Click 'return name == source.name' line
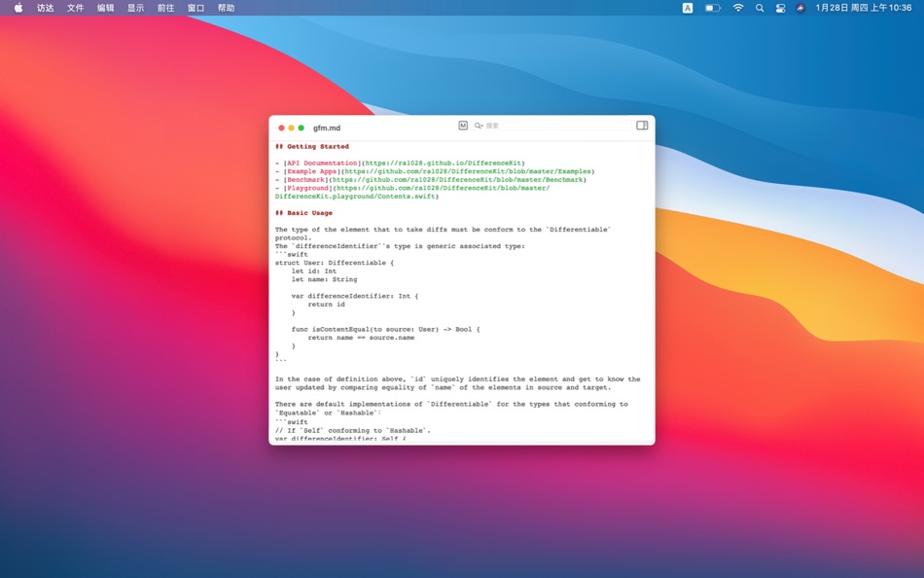This screenshot has height=578, width=924. click(361, 338)
